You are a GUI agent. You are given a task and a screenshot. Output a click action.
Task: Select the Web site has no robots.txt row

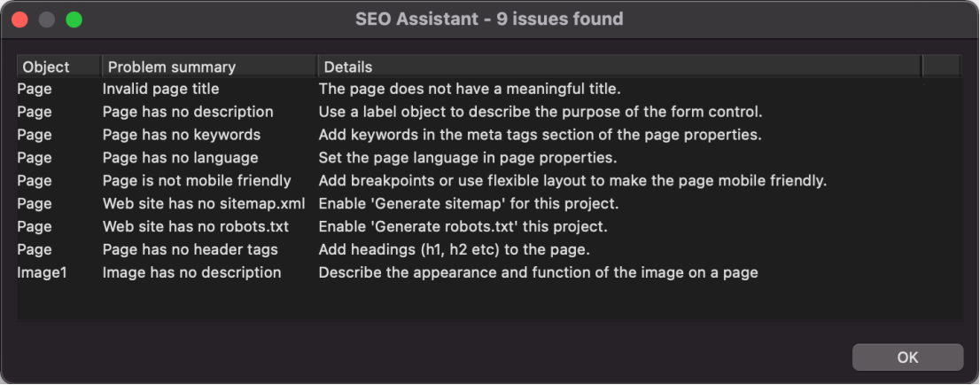pyautogui.click(x=489, y=226)
